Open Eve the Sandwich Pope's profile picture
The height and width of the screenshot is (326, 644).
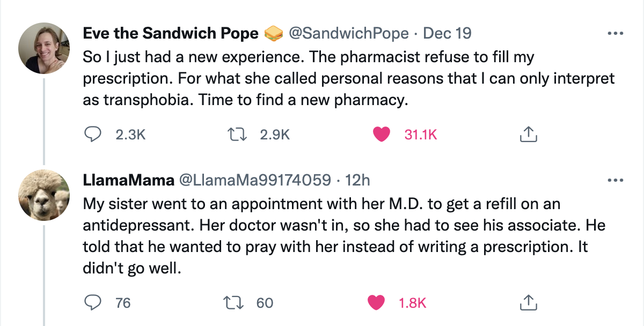(43, 49)
